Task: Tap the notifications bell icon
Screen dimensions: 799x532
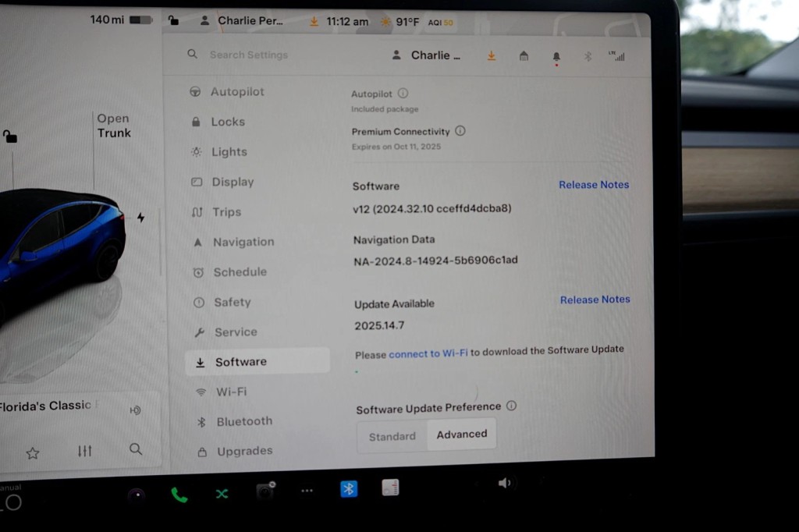Action: click(556, 57)
